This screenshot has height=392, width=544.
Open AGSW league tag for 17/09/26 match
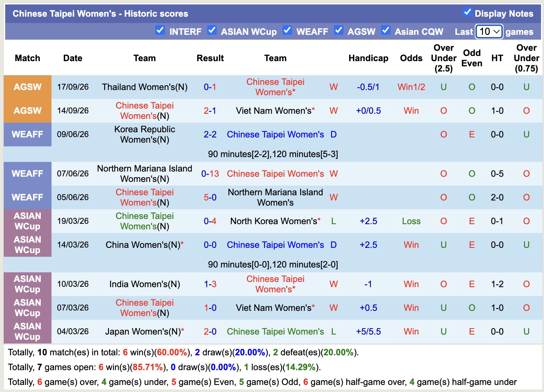[27, 87]
